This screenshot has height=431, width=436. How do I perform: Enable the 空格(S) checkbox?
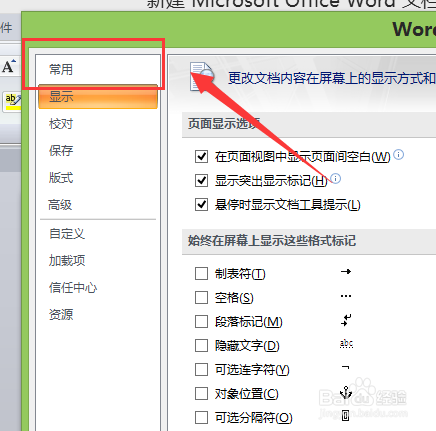point(201,297)
